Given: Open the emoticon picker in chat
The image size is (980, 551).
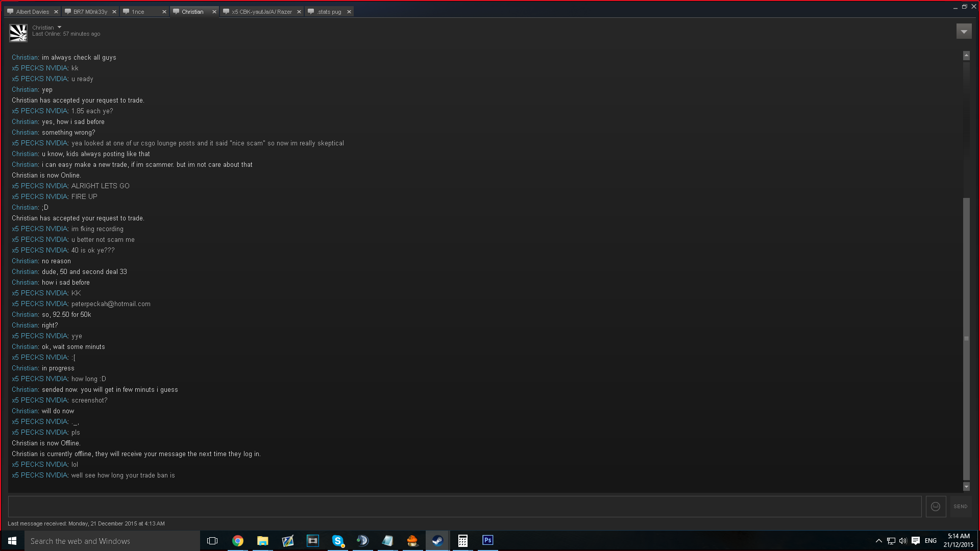Looking at the screenshot, I should [x=936, y=507].
